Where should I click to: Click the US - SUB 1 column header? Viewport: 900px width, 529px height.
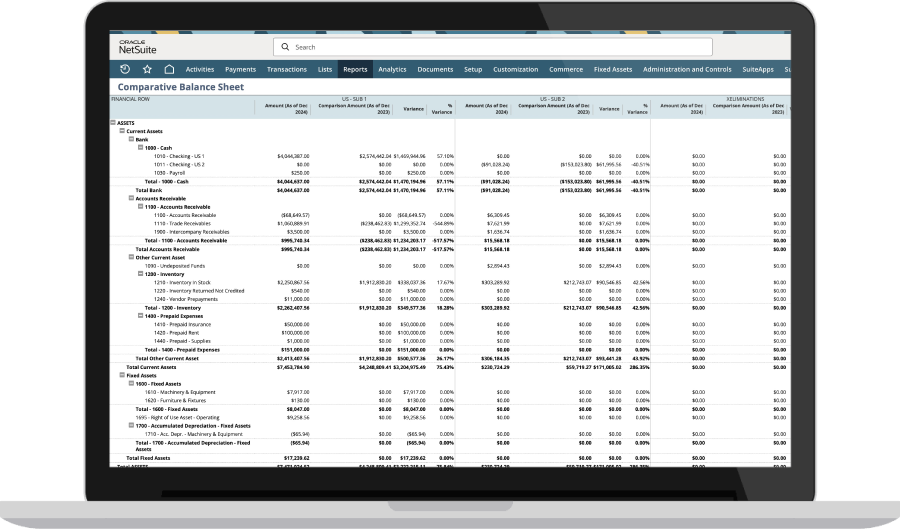tap(354, 99)
